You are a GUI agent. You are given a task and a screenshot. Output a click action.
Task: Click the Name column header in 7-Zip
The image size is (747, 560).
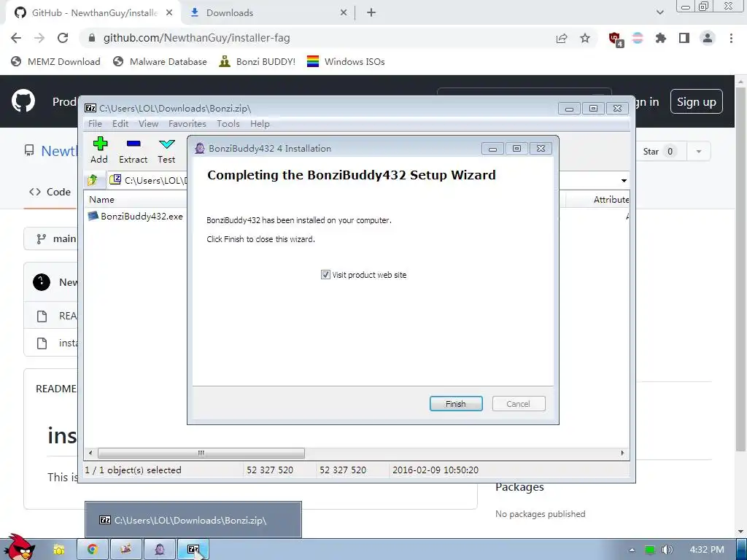click(x=102, y=200)
